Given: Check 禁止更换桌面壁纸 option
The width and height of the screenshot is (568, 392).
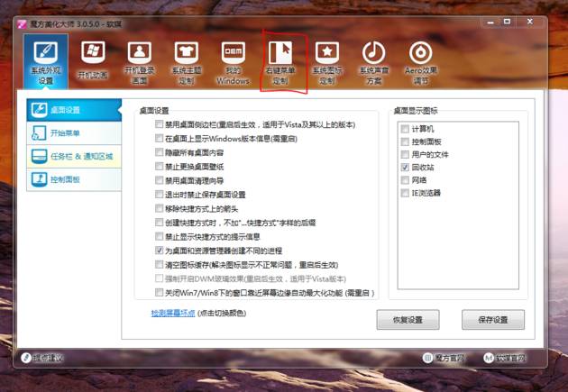Looking at the screenshot, I should (159, 166).
